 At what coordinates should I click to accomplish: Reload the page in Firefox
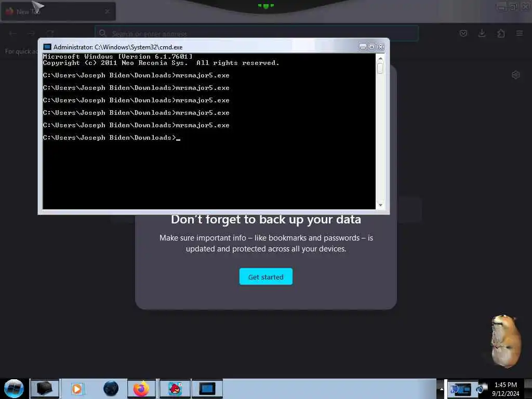[50, 33]
